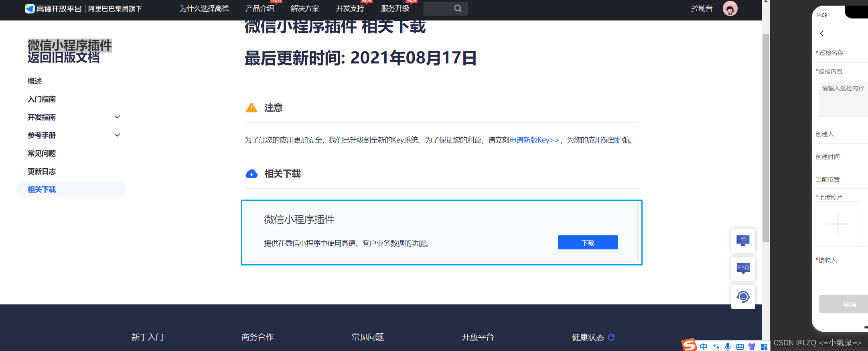
Task: Click 当前位置 row in phone form
Action: pyautogui.click(x=842, y=180)
